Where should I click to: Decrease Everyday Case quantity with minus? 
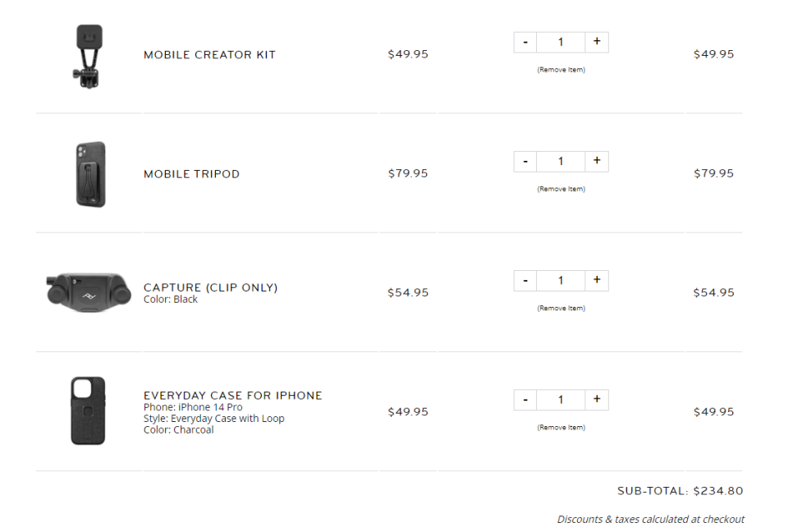click(x=525, y=400)
